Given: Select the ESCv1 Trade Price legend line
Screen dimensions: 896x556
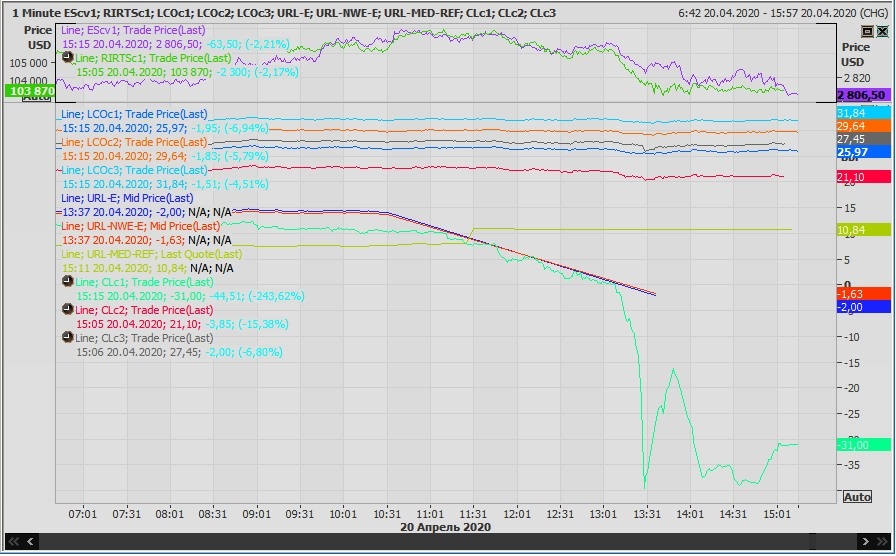Looking at the screenshot, I should click(133, 30).
